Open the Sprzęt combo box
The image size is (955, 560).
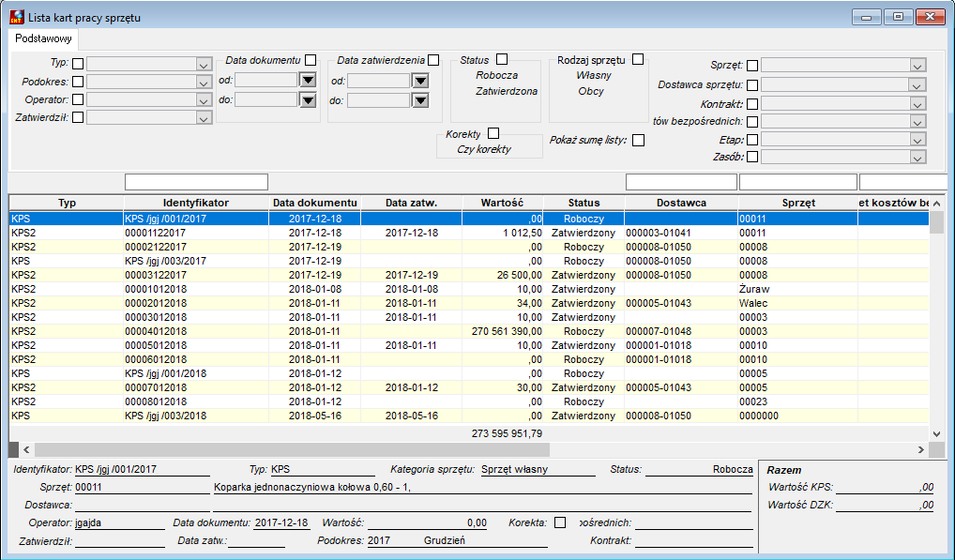coord(917,65)
